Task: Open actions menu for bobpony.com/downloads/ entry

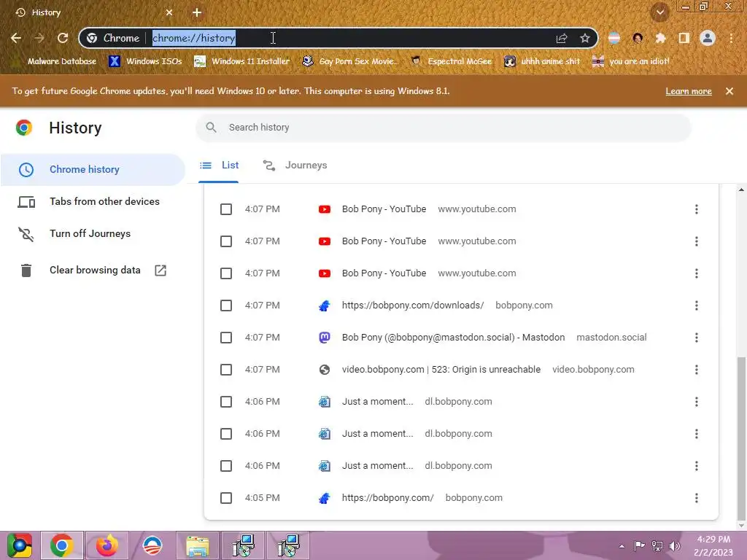Action: [x=697, y=306]
